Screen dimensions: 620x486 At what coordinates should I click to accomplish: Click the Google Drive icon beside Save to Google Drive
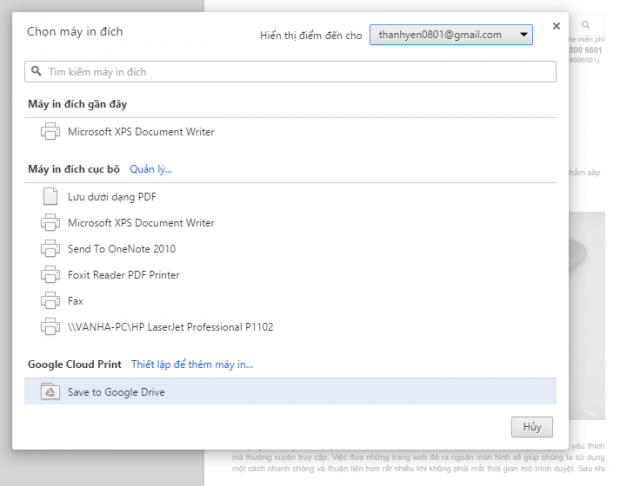(x=51, y=392)
